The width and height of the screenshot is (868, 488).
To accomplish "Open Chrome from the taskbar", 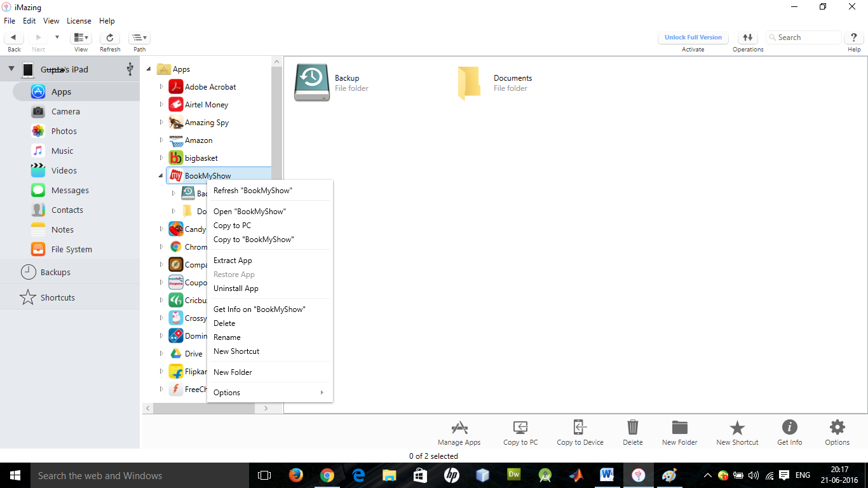I will tap(327, 475).
